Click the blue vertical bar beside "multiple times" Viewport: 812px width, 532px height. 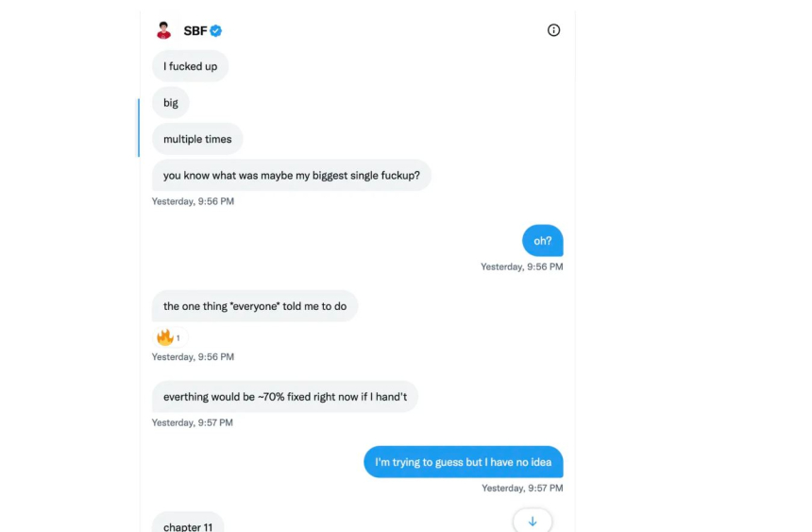139,128
